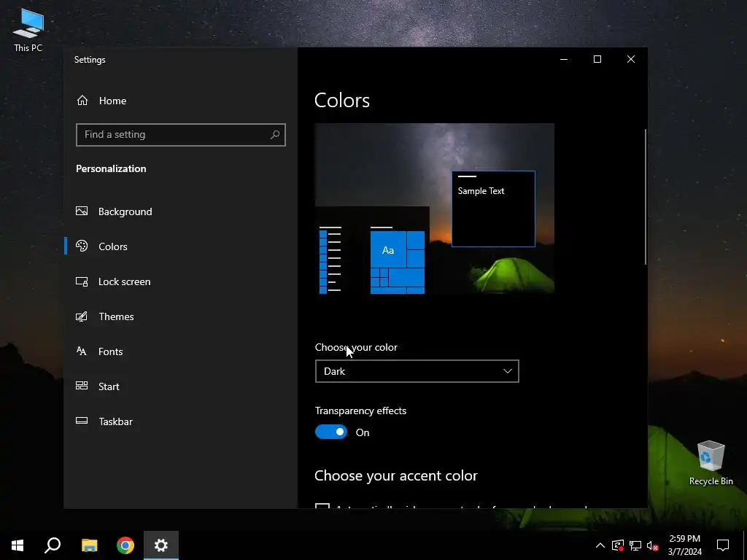Select the Start tiles icon in sidebar
Image resolution: width=747 pixels, height=560 pixels.
(x=82, y=386)
